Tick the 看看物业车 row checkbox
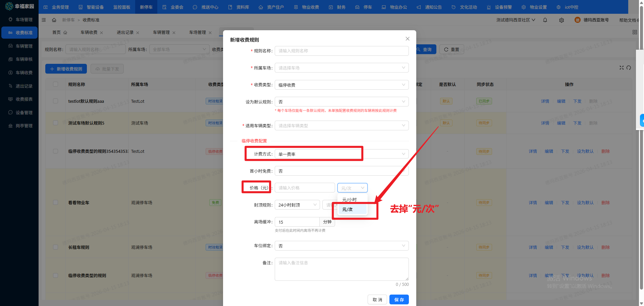Screen dimensions: 644x306 tap(56, 203)
